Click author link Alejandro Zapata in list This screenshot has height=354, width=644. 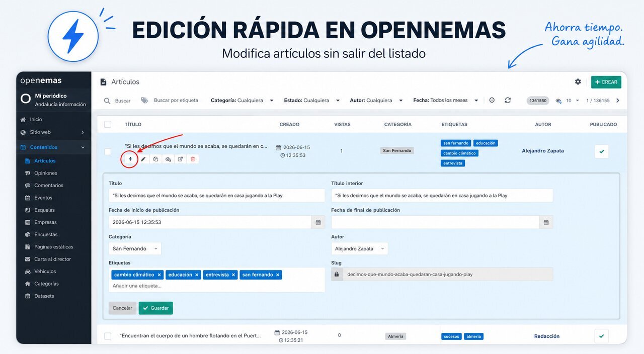click(543, 151)
